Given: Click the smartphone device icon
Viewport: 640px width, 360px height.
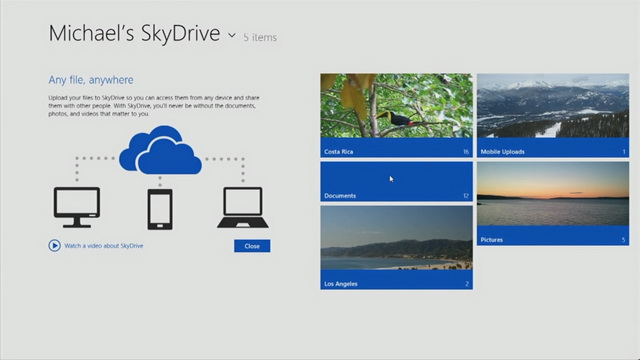Looking at the screenshot, I should 160,209.
